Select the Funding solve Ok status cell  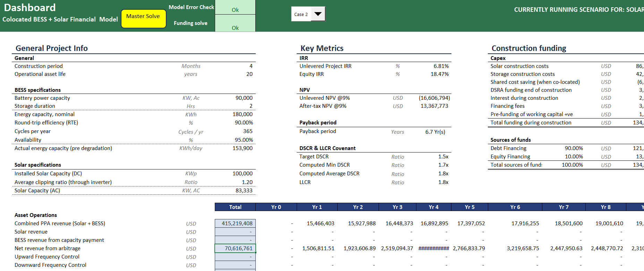[x=235, y=24]
